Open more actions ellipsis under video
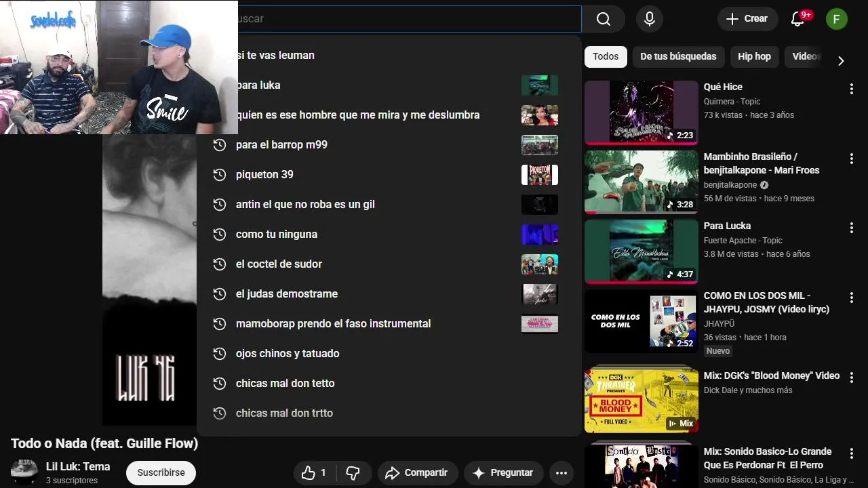 (x=561, y=473)
